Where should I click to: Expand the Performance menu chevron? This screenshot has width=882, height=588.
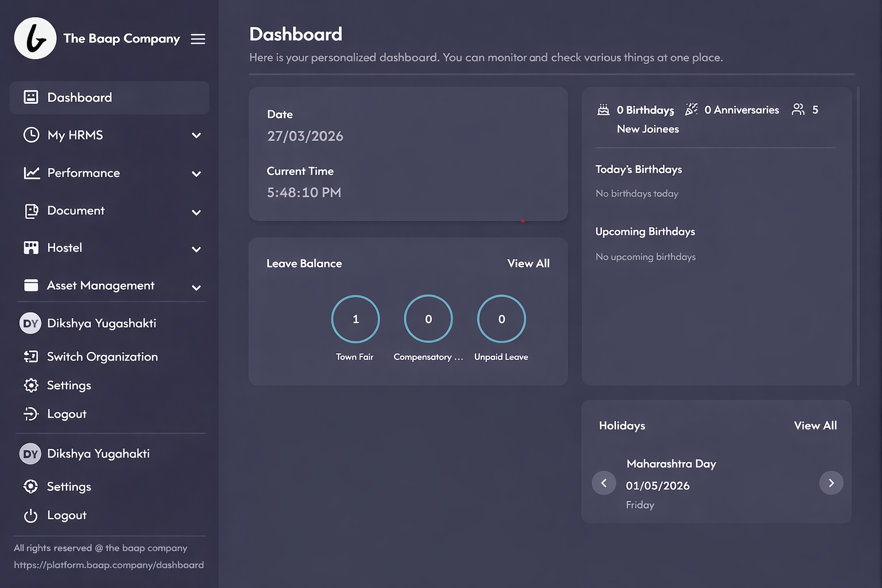pos(196,174)
